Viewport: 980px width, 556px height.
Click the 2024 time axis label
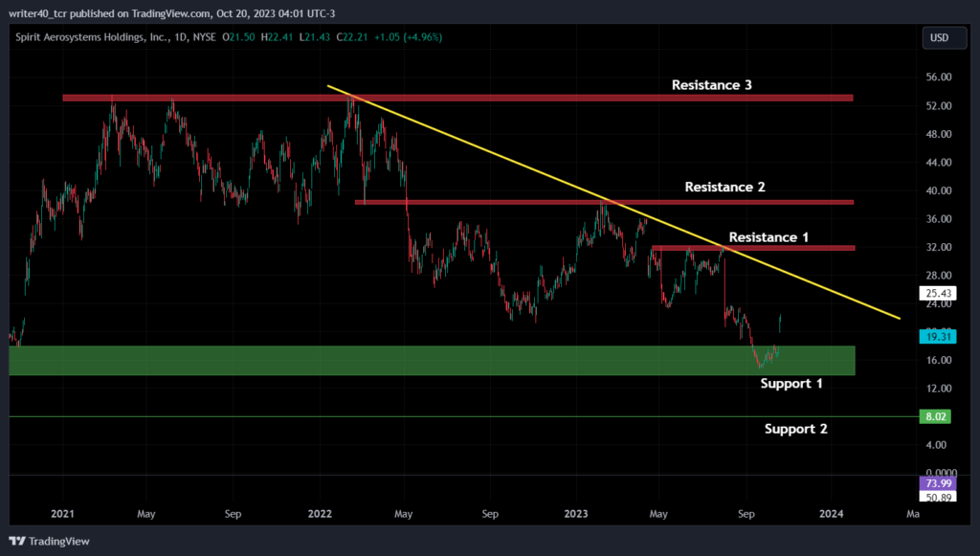pyautogui.click(x=832, y=514)
